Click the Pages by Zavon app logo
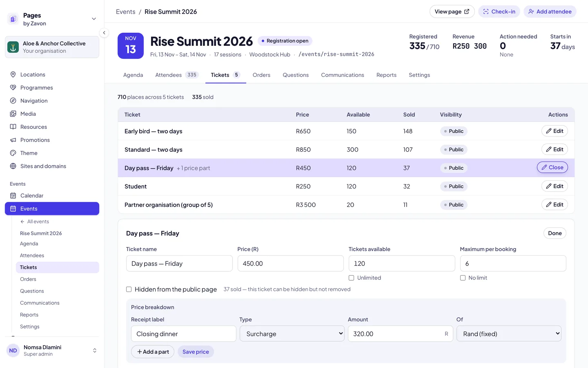The height and width of the screenshot is (368, 588). [13, 19]
